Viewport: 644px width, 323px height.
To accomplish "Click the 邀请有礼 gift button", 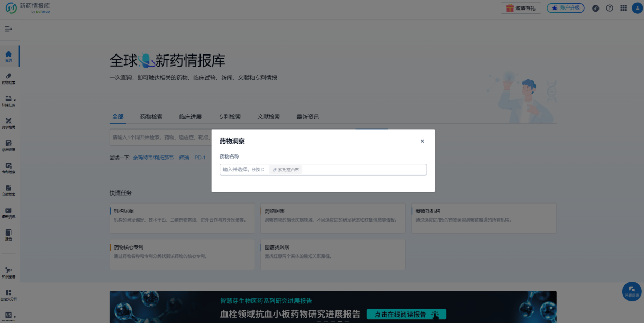I will tap(521, 8).
